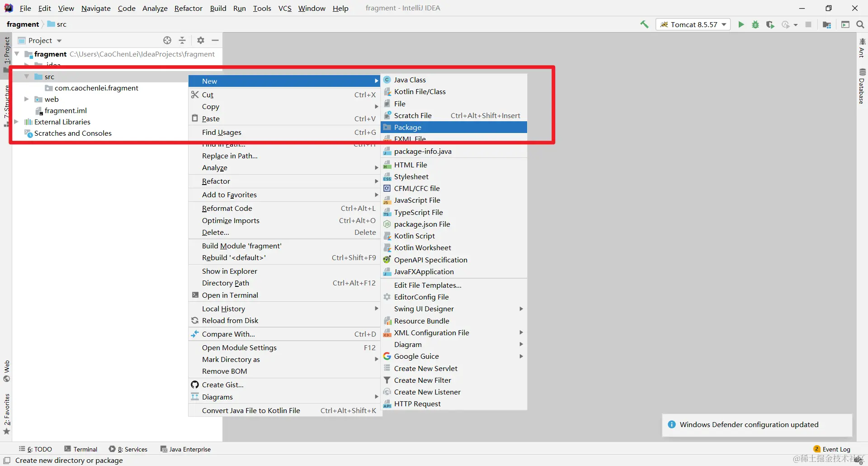Expand the web folder node
868x466 pixels.
[x=27, y=99]
